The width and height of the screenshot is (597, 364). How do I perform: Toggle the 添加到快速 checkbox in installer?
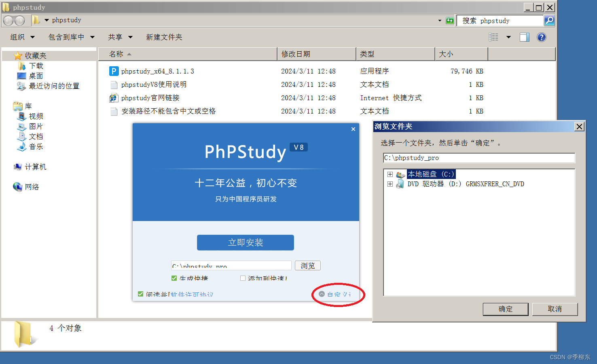(243, 278)
